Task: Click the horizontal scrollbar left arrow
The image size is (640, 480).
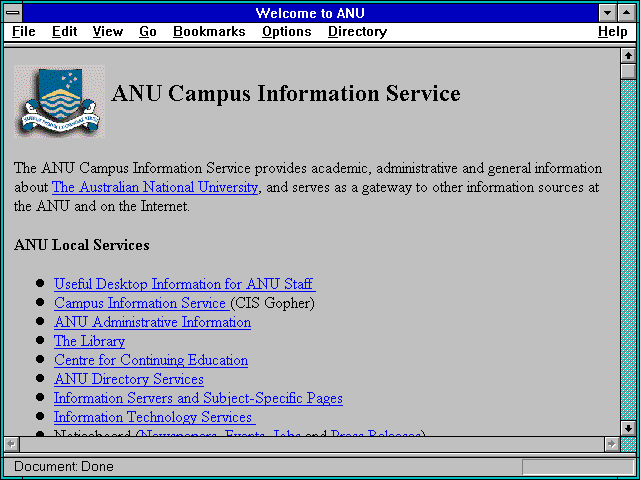Action: (12, 444)
